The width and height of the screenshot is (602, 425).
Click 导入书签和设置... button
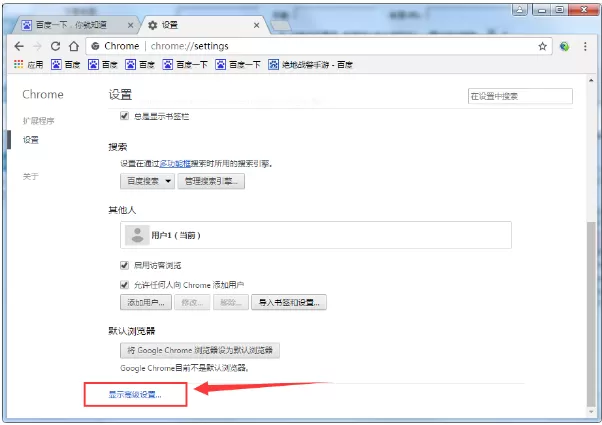click(x=289, y=302)
